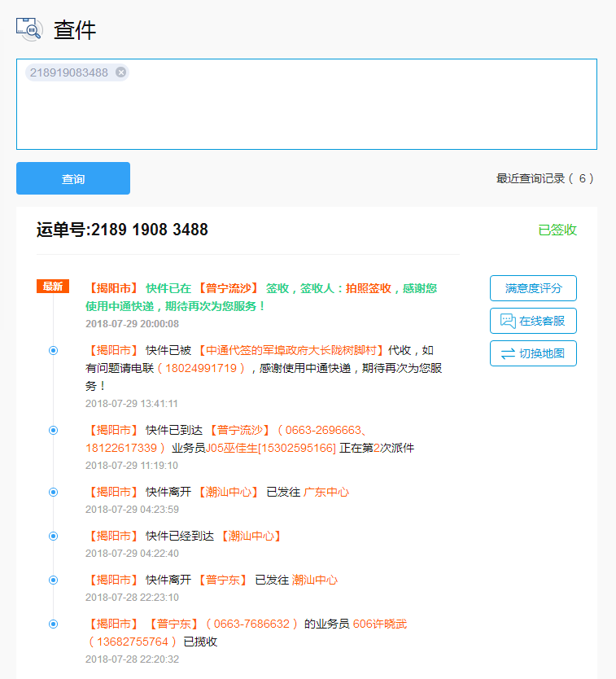
Task: Click the blue 查询 search button
Action: pyautogui.click(x=73, y=178)
